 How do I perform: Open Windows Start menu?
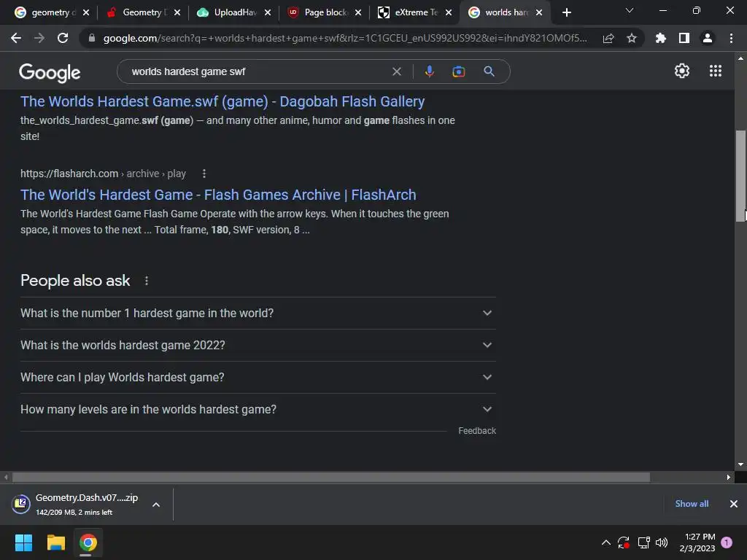[23, 542]
